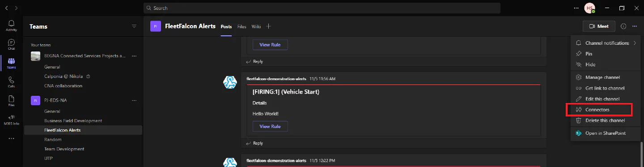The image size is (644, 167).
Task: Select Delete this channel
Action: tap(606, 120)
